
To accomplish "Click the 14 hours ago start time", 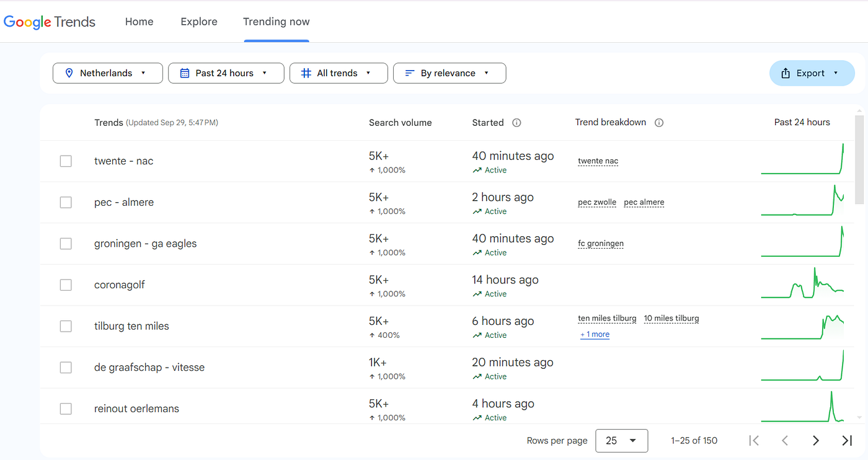I will (505, 280).
